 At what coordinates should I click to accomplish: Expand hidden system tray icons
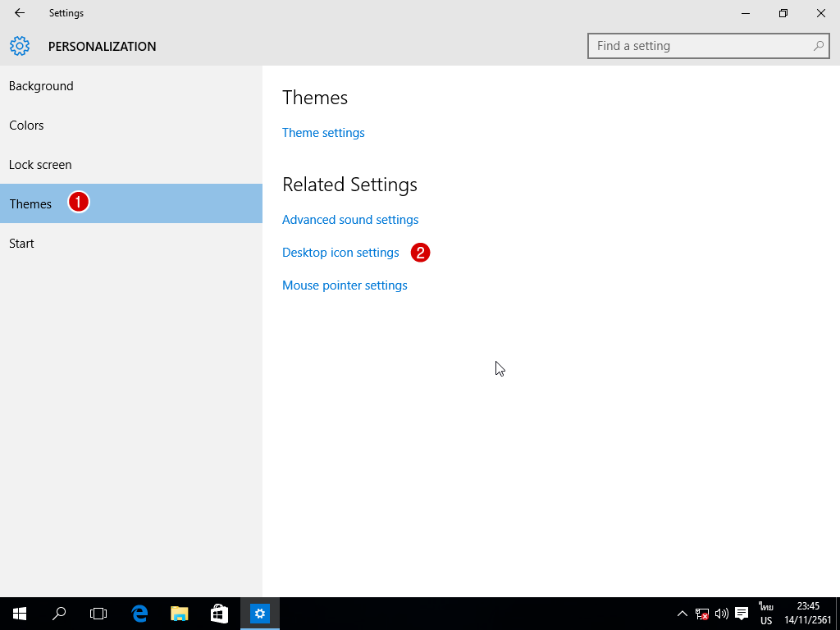point(682,613)
